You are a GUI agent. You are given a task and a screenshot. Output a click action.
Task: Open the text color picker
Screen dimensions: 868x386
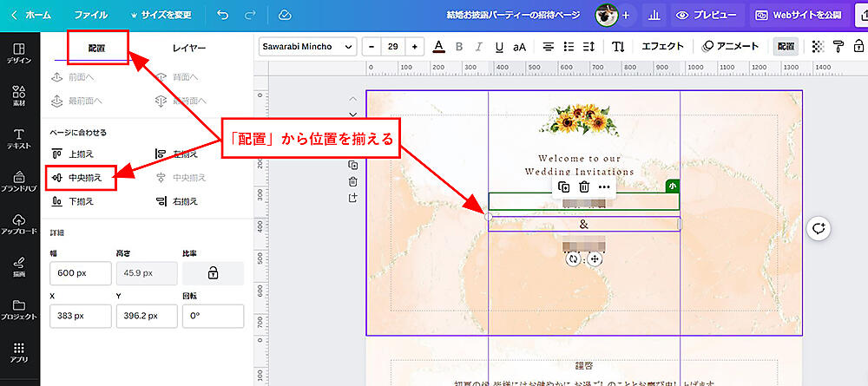click(x=438, y=47)
